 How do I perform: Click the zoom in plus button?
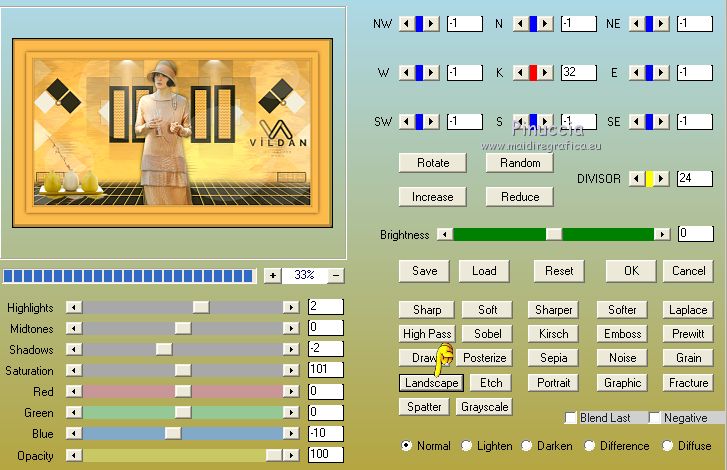point(272,275)
